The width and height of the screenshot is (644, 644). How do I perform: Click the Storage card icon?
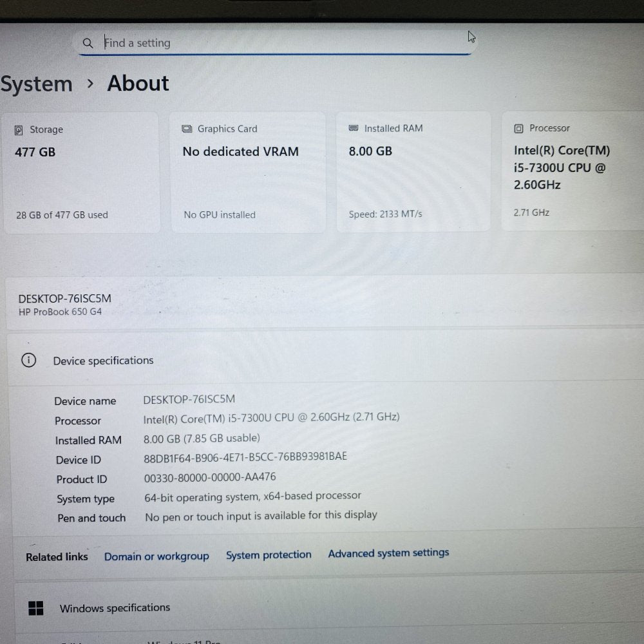pyautogui.click(x=19, y=129)
